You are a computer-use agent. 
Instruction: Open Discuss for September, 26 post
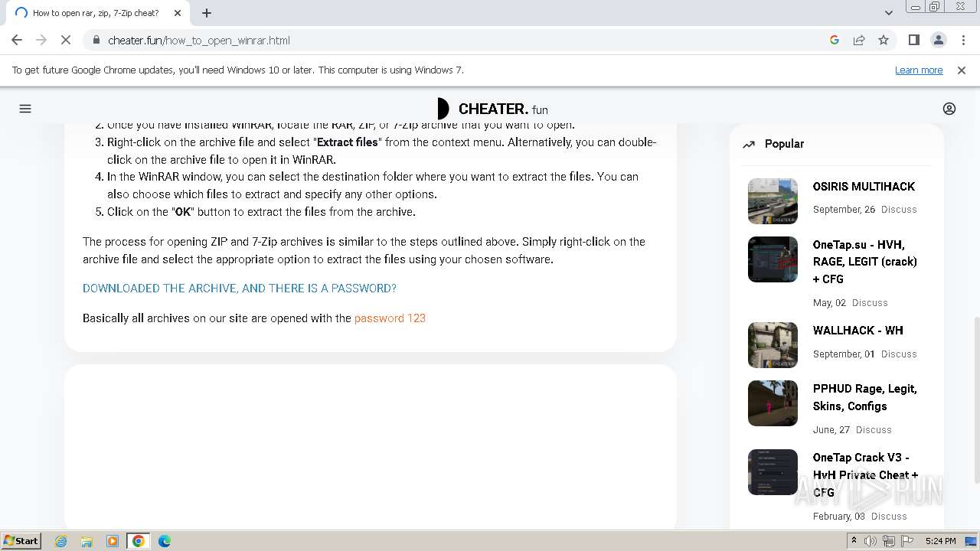coord(899,210)
